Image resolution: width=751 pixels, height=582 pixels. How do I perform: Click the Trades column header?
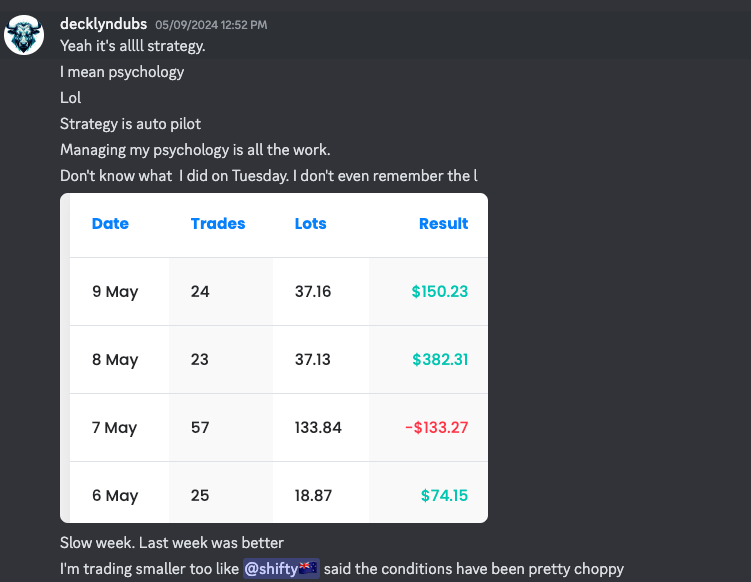(218, 224)
